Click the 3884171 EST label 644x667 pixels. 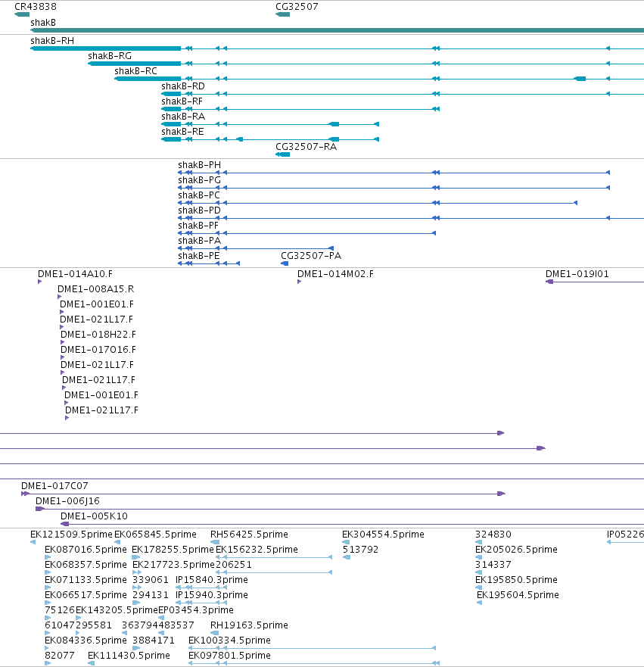(x=154, y=641)
